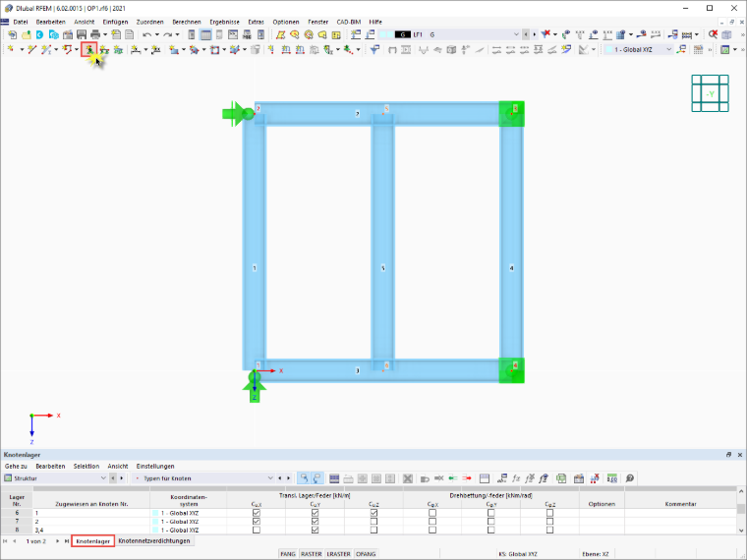747x560 pixels.
Task: Toggle the Tables panel toolbar icon
Action: pos(205,34)
